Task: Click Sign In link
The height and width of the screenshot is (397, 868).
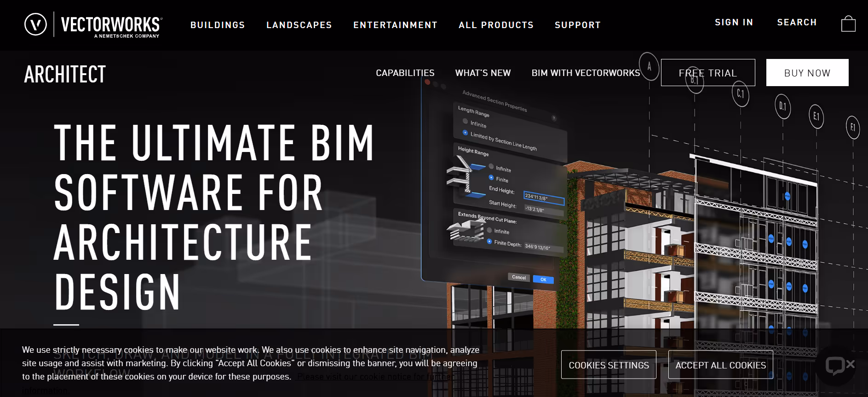Action: pos(734,22)
